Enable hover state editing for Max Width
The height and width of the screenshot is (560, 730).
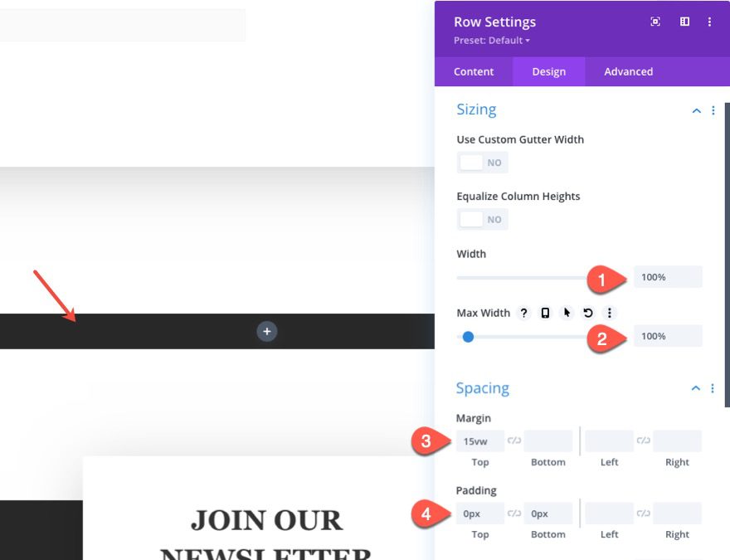pyautogui.click(x=565, y=313)
